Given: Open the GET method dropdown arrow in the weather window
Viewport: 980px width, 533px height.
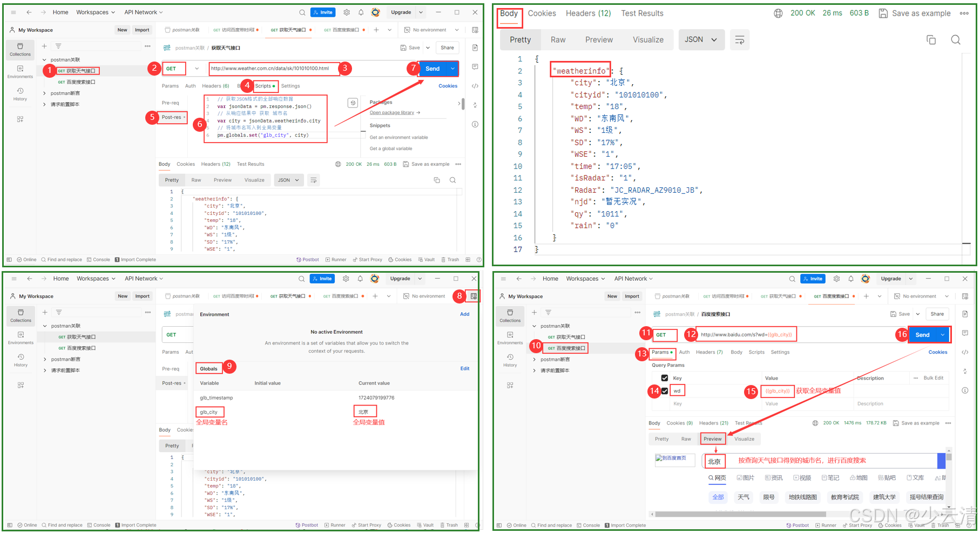Looking at the screenshot, I should (x=197, y=69).
